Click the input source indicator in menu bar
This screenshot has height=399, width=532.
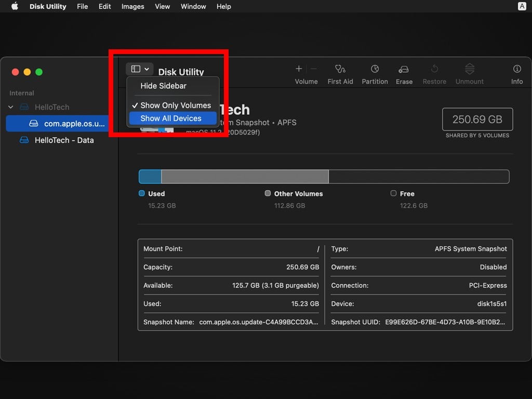click(x=522, y=6)
